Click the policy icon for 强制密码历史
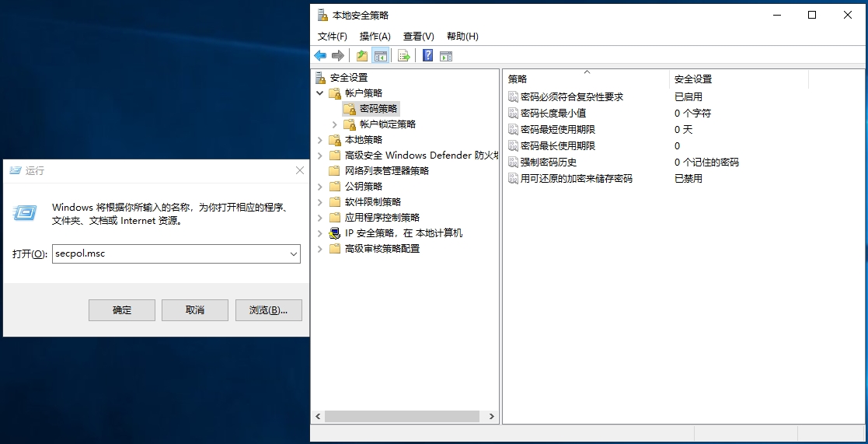868x444 pixels. [513, 163]
